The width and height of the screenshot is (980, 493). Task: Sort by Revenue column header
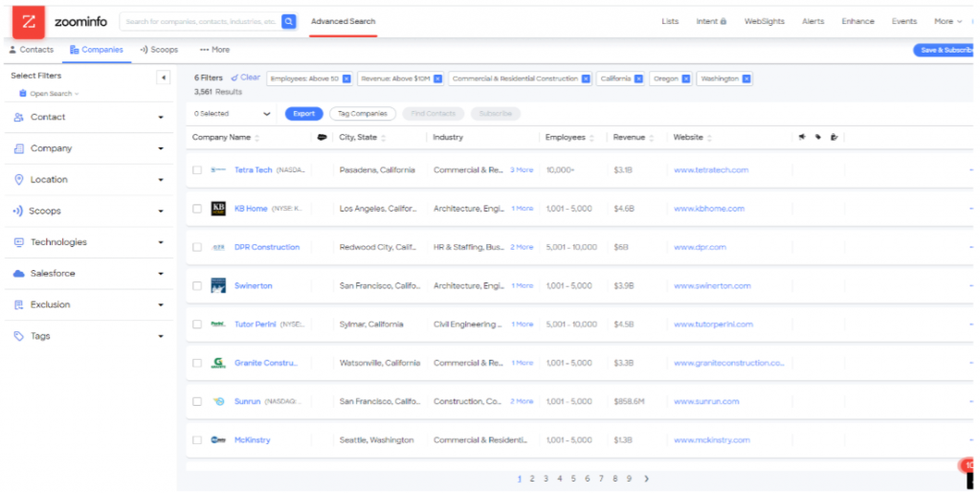pyautogui.click(x=633, y=138)
